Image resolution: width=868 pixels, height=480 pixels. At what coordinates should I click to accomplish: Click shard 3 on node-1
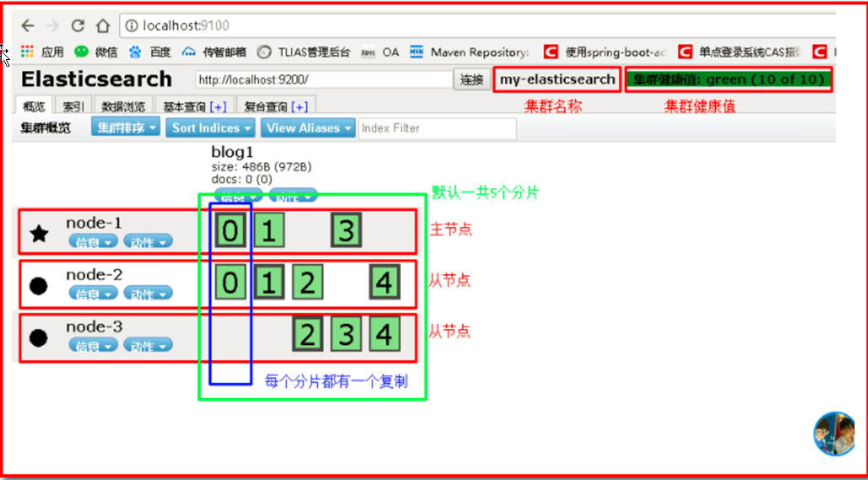(x=346, y=230)
